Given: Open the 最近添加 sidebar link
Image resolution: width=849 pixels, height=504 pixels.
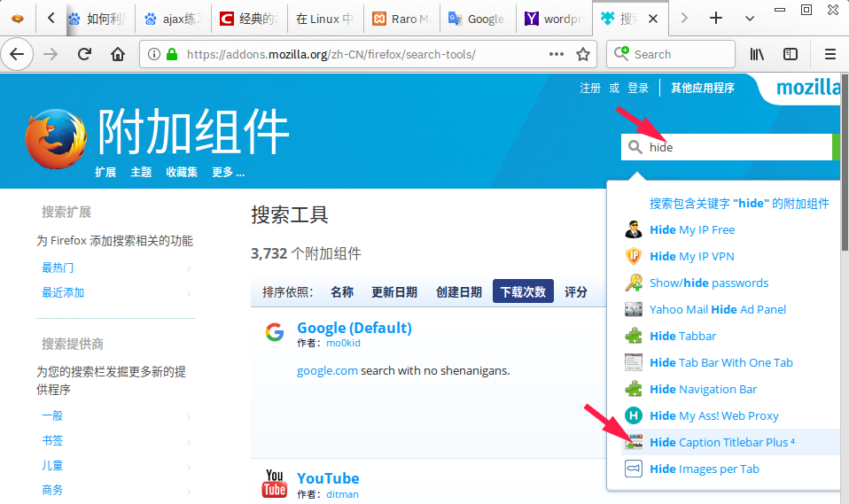Looking at the screenshot, I should click(x=63, y=292).
